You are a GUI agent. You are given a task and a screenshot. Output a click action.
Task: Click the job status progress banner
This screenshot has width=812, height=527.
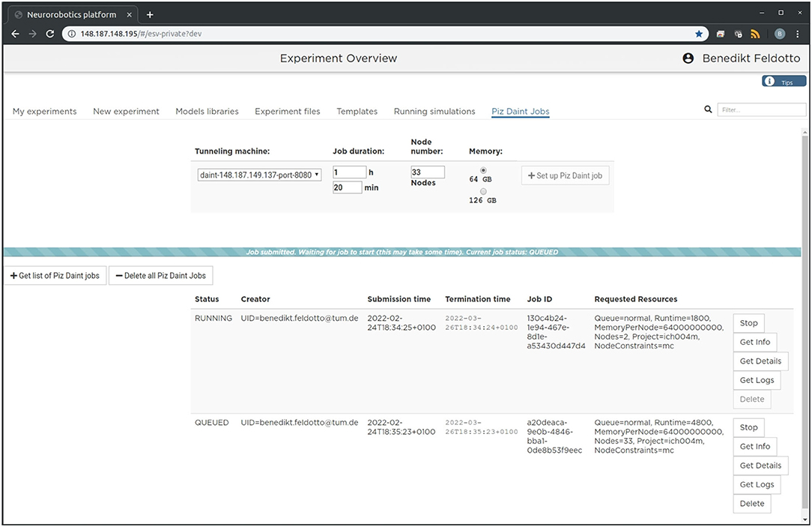click(x=402, y=252)
